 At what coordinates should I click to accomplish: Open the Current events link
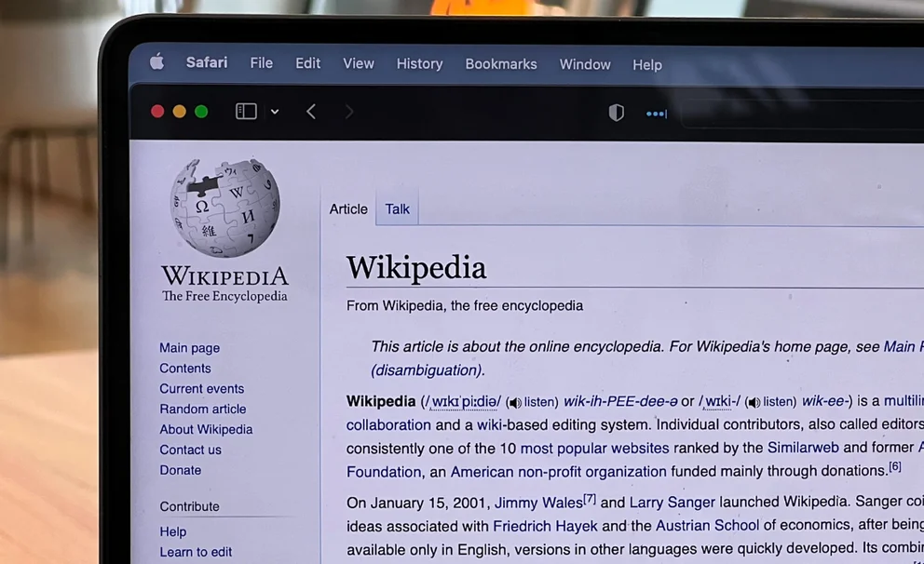click(201, 388)
